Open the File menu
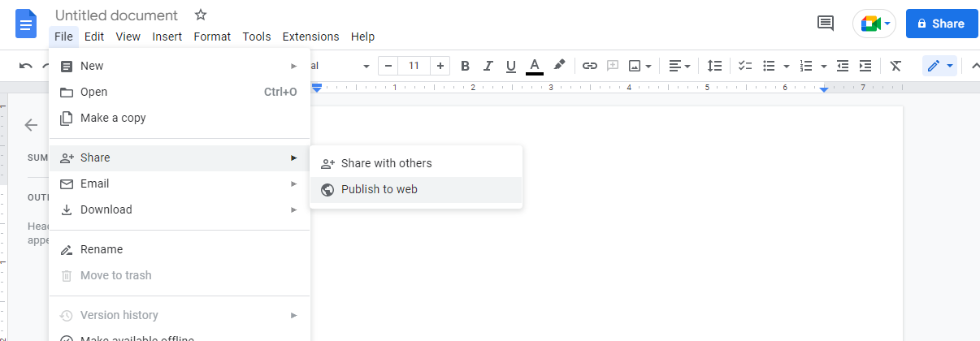Screen dimensions: 980x341 pyautogui.click(x=64, y=37)
